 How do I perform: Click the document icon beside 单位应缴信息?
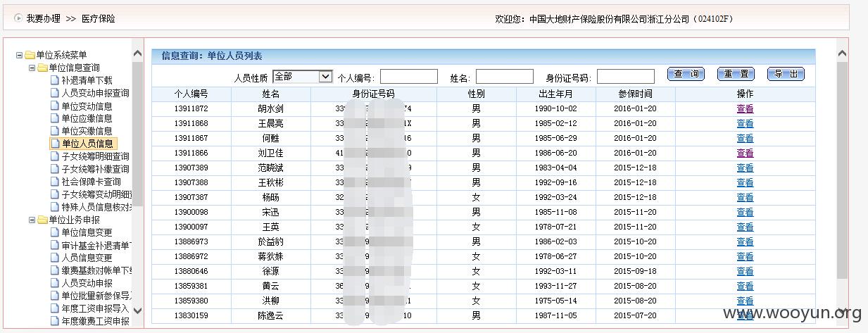point(54,118)
